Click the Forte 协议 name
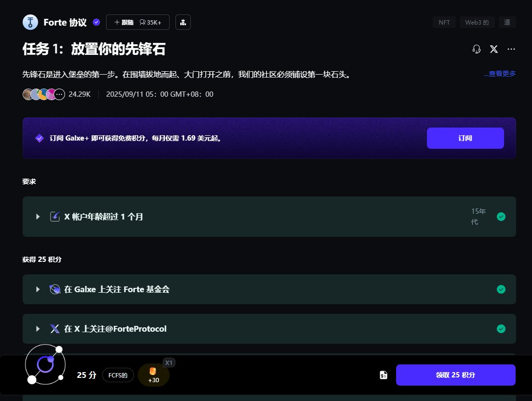 coord(65,22)
